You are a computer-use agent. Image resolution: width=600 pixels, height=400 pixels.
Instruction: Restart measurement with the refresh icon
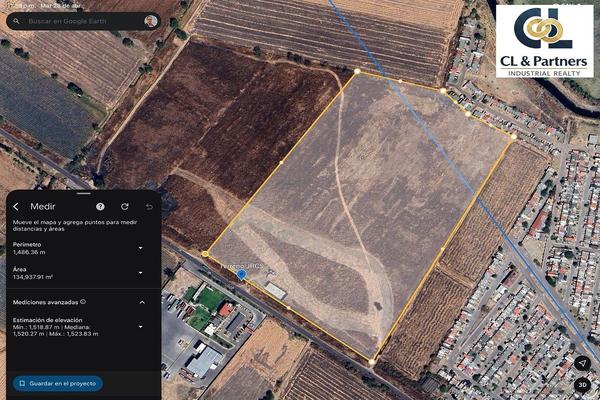[x=125, y=207]
